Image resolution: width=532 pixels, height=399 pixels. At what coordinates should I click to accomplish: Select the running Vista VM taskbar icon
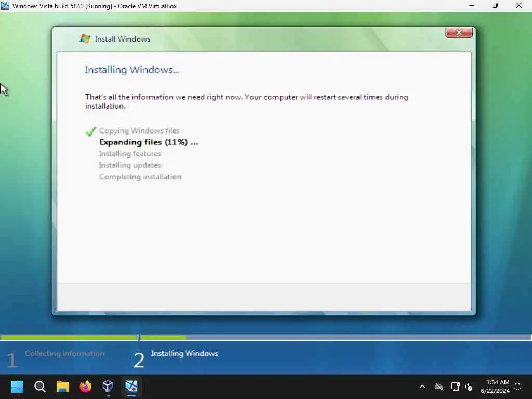131,387
